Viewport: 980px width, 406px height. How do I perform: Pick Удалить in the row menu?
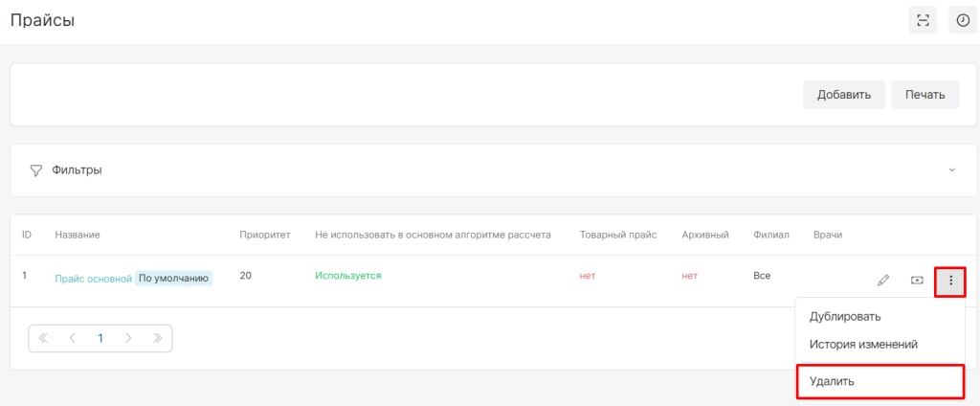click(832, 381)
